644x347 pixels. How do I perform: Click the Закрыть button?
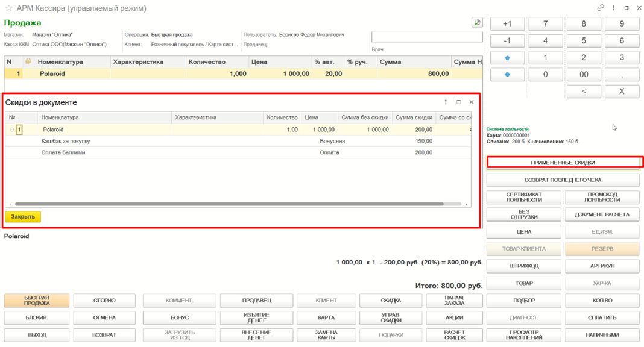(x=23, y=216)
